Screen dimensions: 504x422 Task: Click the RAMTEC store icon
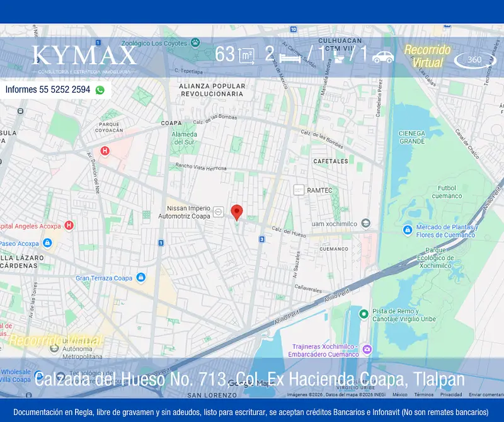pos(299,190)
